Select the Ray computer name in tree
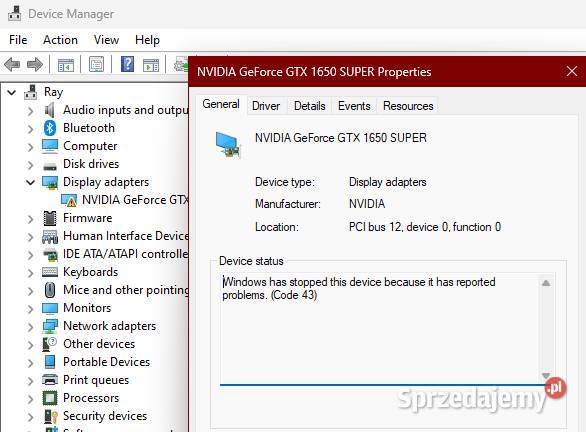Image resolution: width=586 pixels, height=432 pixels. [x=53, y=92]
